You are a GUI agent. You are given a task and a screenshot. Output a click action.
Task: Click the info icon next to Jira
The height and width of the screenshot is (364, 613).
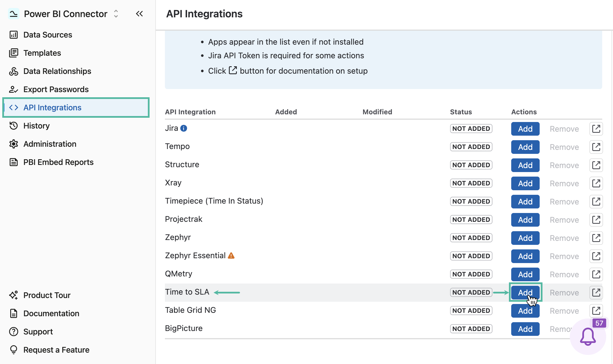tap(184, 128)
